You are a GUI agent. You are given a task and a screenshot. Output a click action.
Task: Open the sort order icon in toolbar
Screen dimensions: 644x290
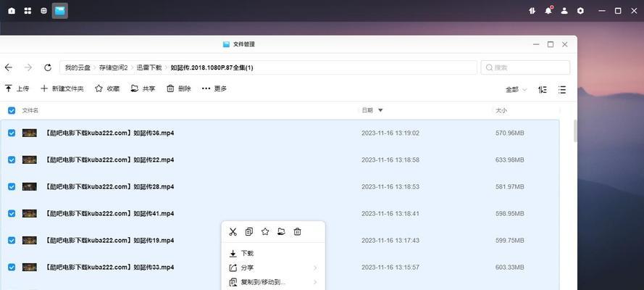[542, 90]
